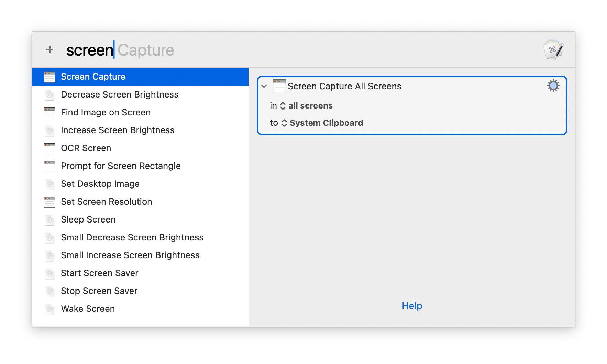Click the icon beside Find Image on Screen
This screenshot has height=364, width=607.
click(x=49, y=113)
